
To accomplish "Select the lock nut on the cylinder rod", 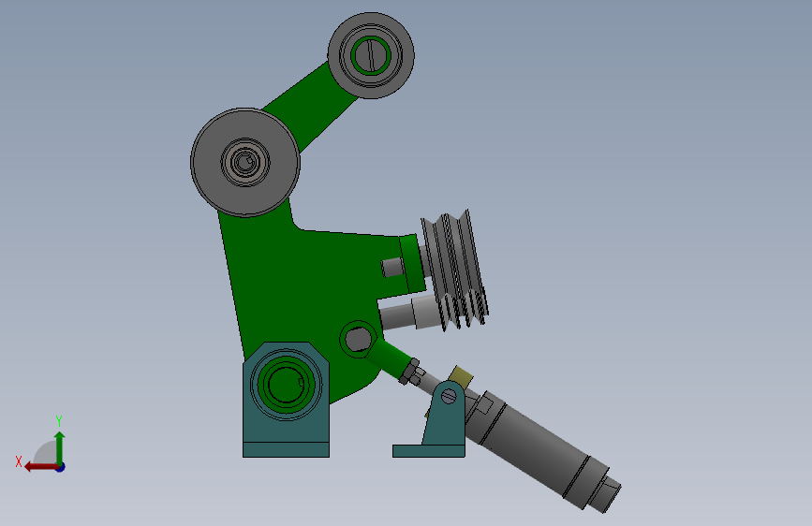I will point(409,372).
